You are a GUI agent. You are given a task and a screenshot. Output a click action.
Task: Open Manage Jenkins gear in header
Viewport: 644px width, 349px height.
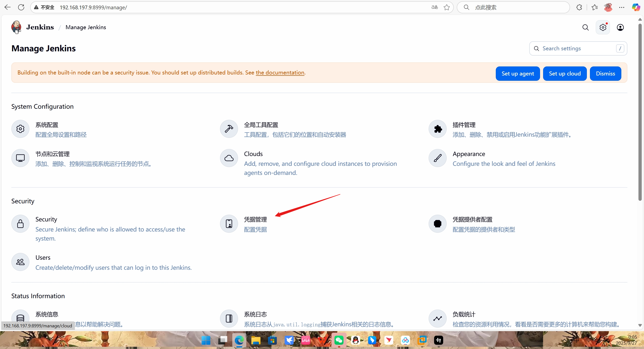[x=603, y=27]
